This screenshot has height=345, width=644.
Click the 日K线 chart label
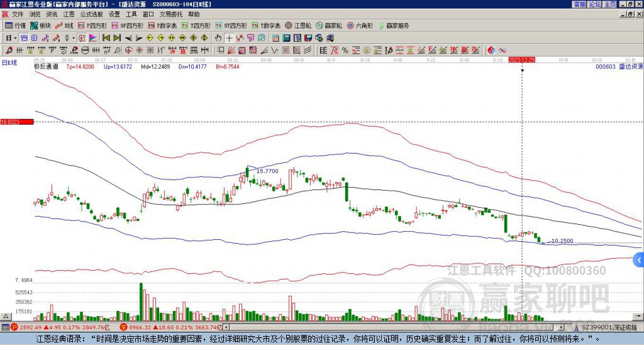click(x=9, y=62)
